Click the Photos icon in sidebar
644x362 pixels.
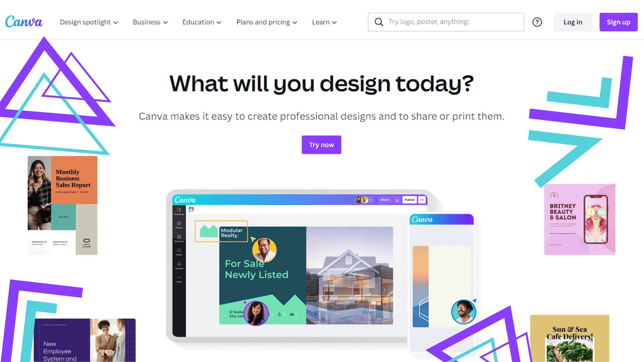coord(179,226)
